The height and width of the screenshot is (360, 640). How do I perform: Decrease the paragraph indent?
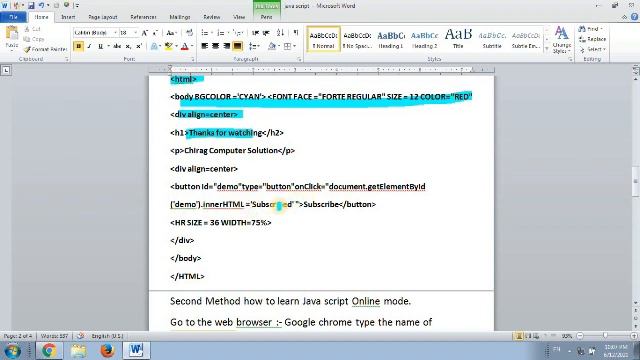click(256, 33)
